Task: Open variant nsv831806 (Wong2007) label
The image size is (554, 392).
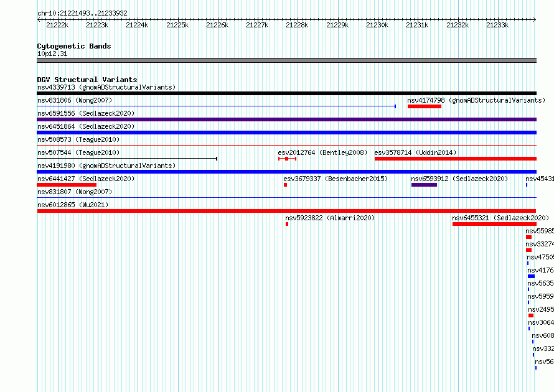Action: (75, 100)
